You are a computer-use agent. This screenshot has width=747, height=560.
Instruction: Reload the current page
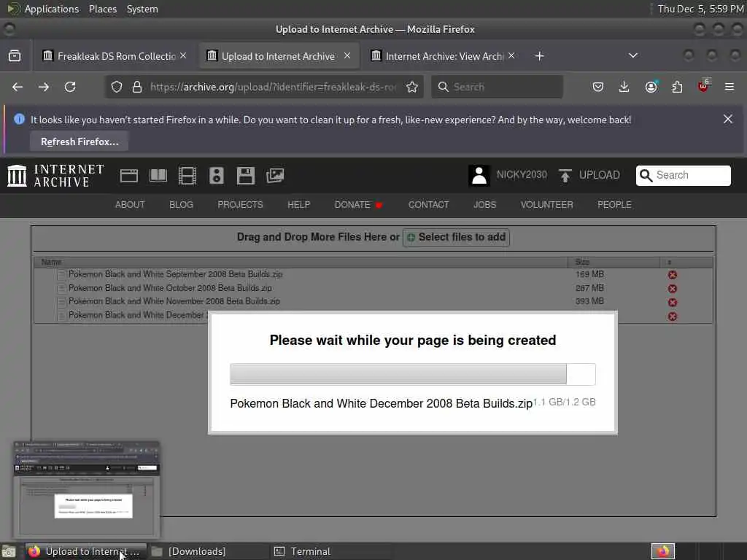coord(70,87)
